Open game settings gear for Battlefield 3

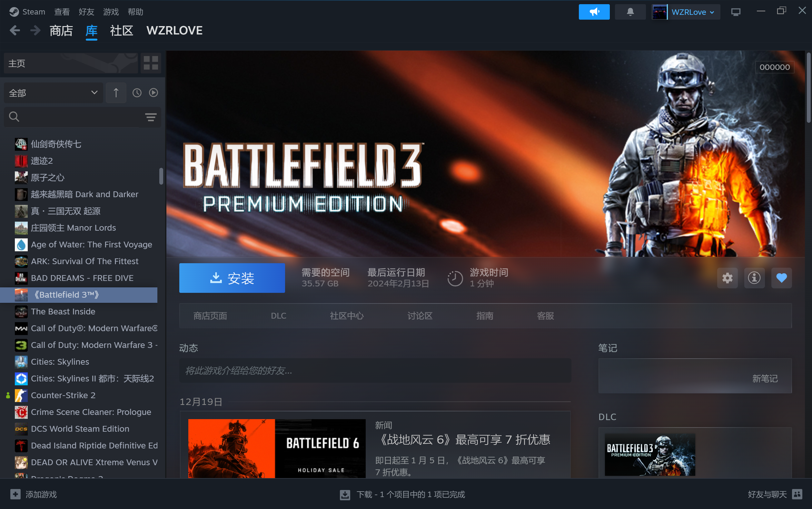point(727,278)
